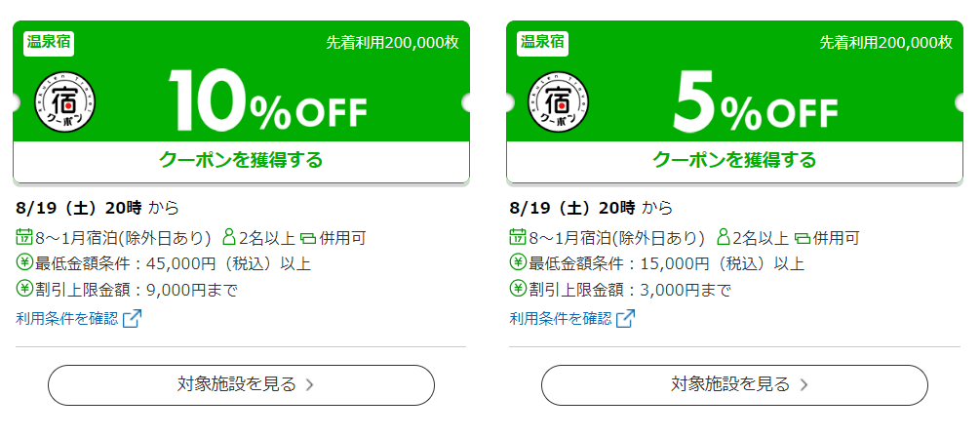
Task: Click the 温泉宿 tag on the 10% coupon
Action: [49, 43]
